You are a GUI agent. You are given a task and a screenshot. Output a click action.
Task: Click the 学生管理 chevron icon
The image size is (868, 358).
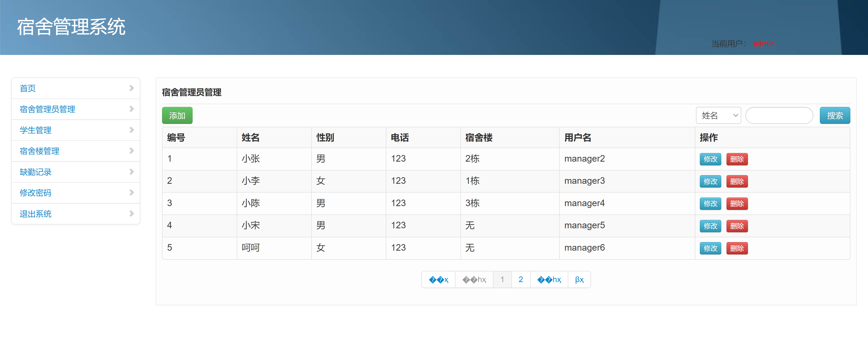pyautogui.click(x=131, y=130)
